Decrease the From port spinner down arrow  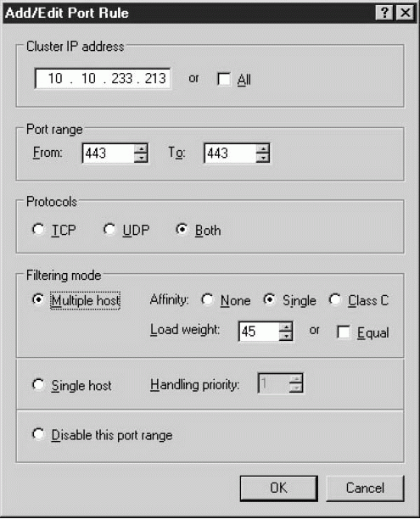click(141, 157)
